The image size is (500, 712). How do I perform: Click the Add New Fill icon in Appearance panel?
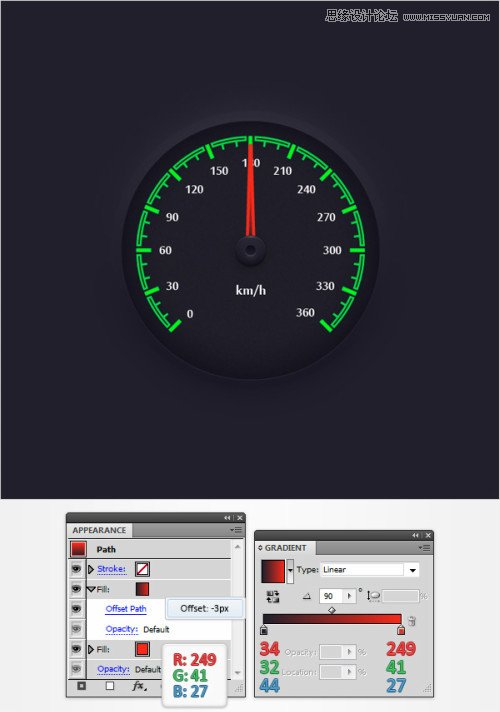(110, 686)
